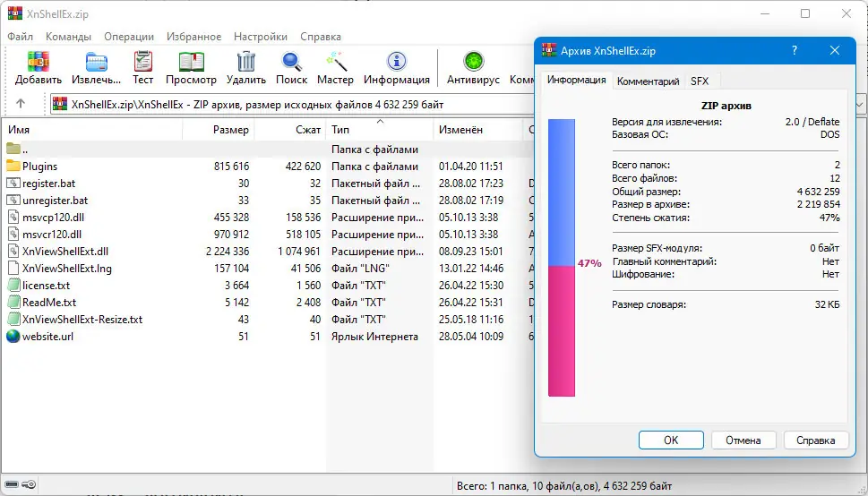Viewport: 868px width, 496px height.
Task: Go up one folder with arrow icon
Action: pyautogui.click(x=21, y=104)
